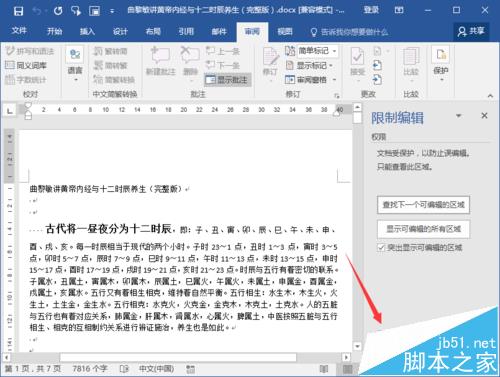
Task: Open the 文件 menu tab
Action: tap(19, 31)
